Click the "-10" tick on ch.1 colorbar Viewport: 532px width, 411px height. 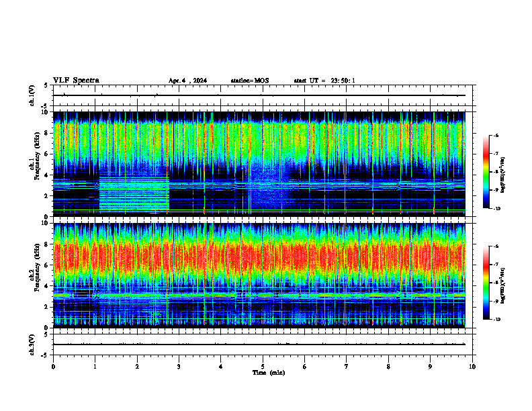(496, 209)
